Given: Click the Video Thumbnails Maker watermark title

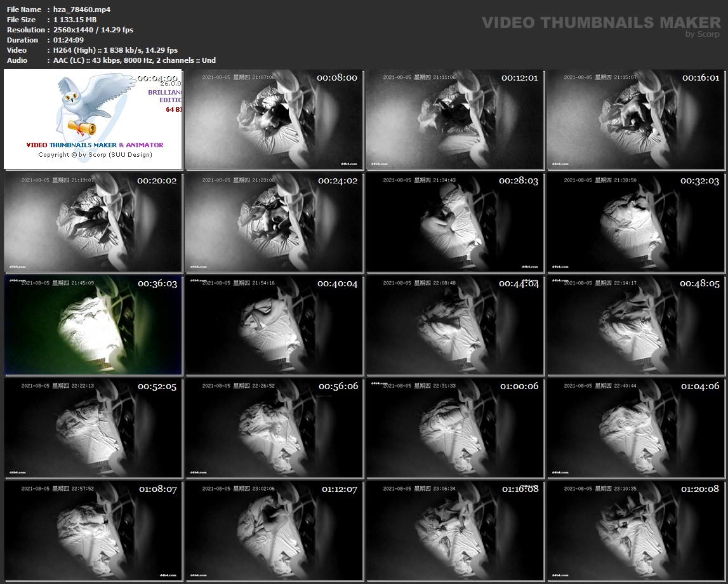Looking at the screenshot, I should tap(600, 22).
